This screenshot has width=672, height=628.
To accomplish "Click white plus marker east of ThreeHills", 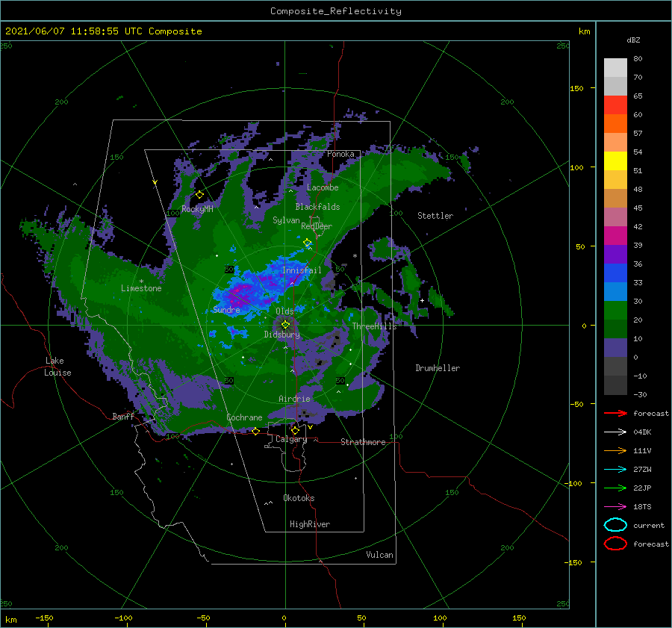I will point(422,300).
